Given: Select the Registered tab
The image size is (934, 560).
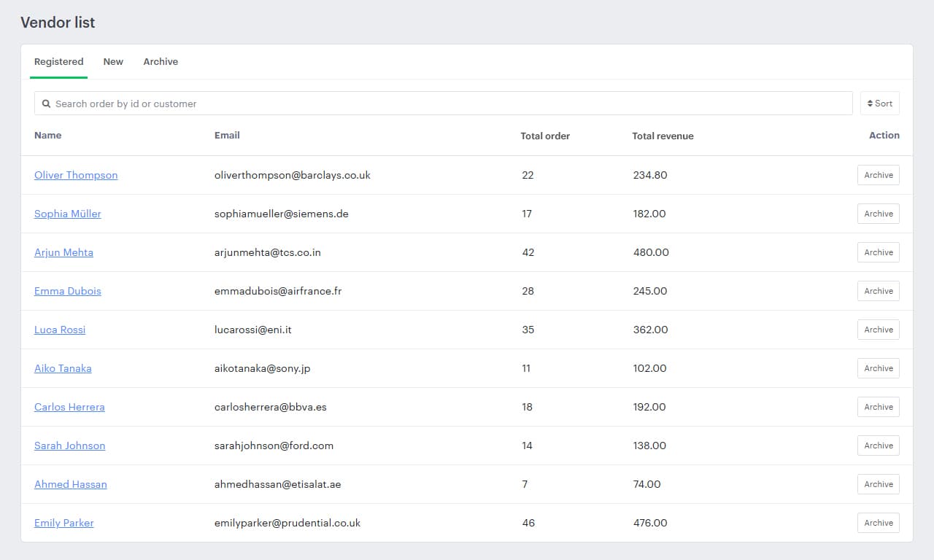Looking at the screenshot, I should [58, 62].
